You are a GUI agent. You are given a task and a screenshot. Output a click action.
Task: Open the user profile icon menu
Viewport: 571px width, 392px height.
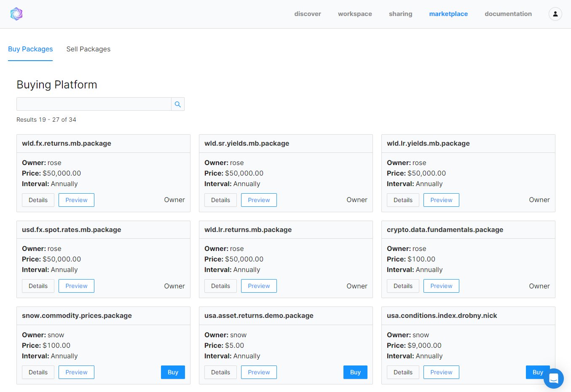(x=555, y=14)
